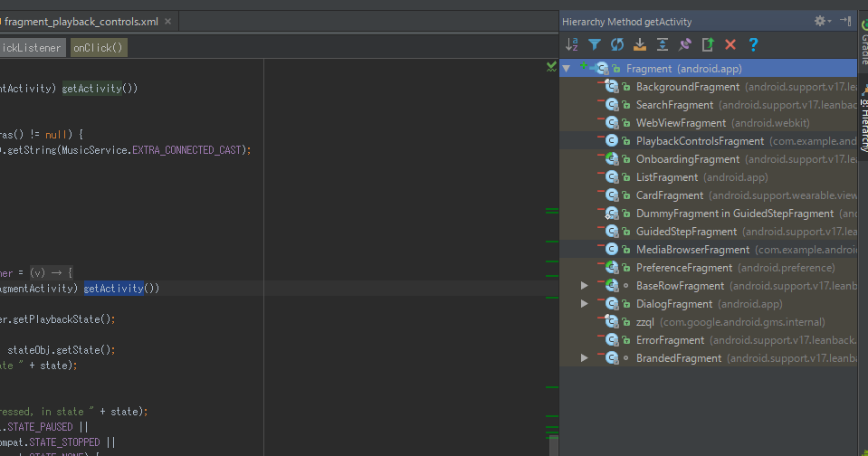Close the hierarchy with red X
The height and width of the screenshot is (456, 868).
point(730,44)
